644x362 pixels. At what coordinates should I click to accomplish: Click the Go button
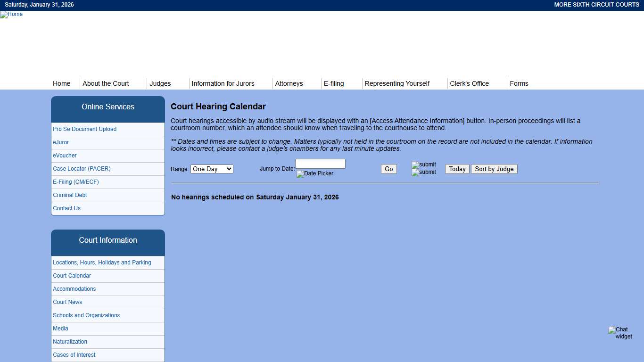click(x=388, y=169)
